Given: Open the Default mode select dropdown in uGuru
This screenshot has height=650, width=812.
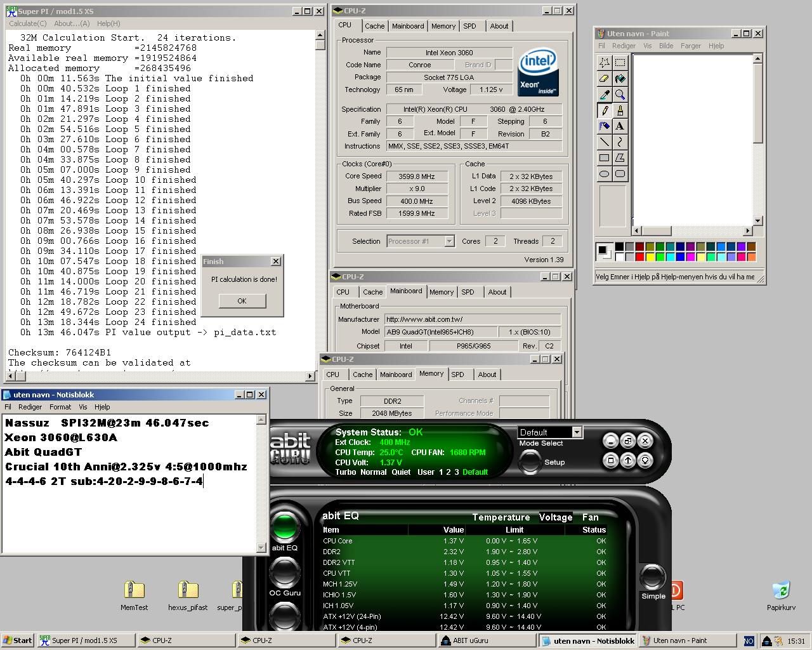Looking at the screenshot, I should pyautogui.click(x=577, y=432).
